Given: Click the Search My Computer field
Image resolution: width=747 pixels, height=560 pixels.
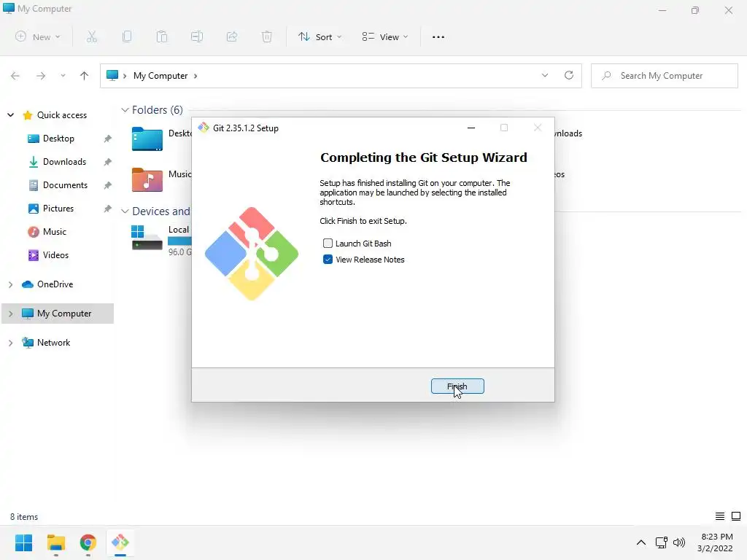Looking at the screenshot, I should pos(665,76).
